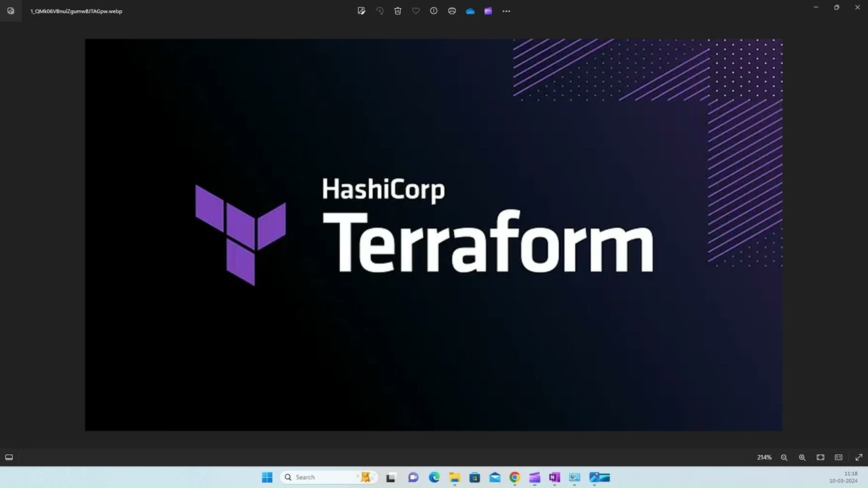Rotate the image with the rotate icon
Image resolution: width=868 pixels, height=488 pixels.
(380, 11)
